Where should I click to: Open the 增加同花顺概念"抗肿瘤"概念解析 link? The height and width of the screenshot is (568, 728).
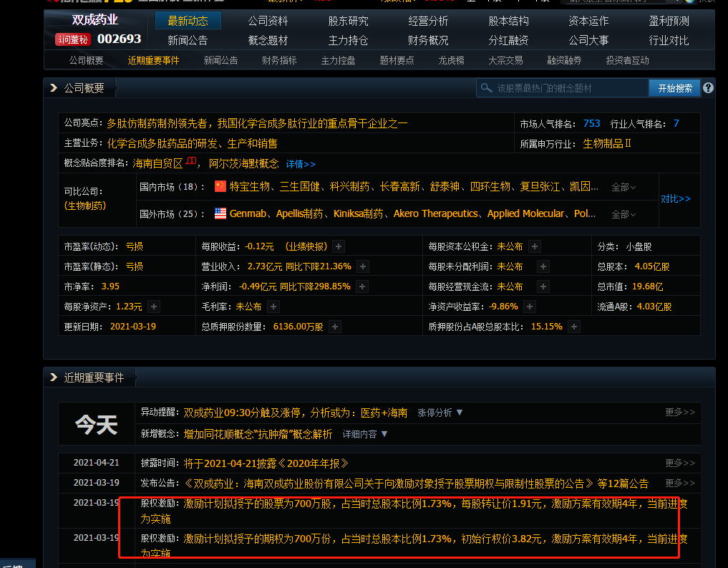coord(258,434)
